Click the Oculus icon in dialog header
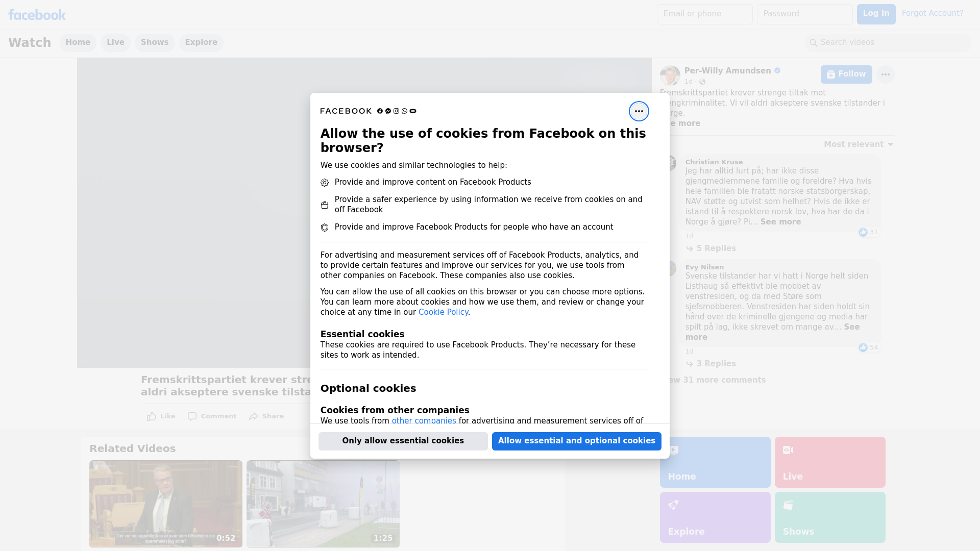 point(413,111)
